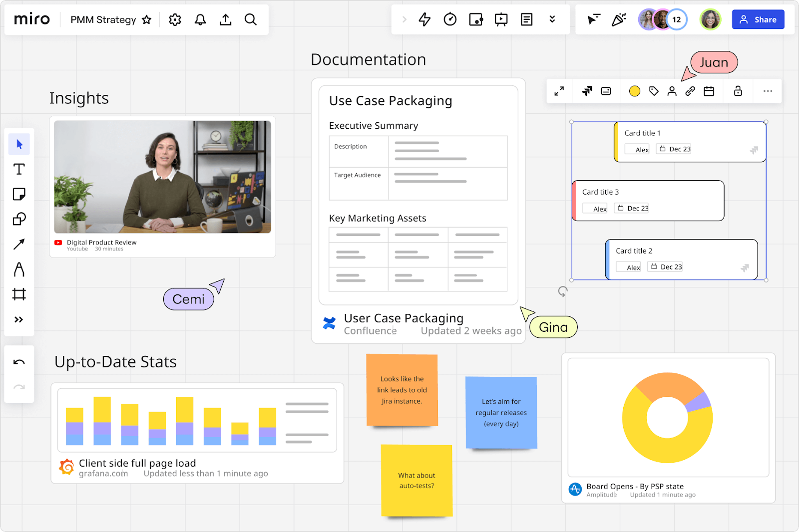
Task: Star the PMM Strategy board
Action: (x=146, y=20)
